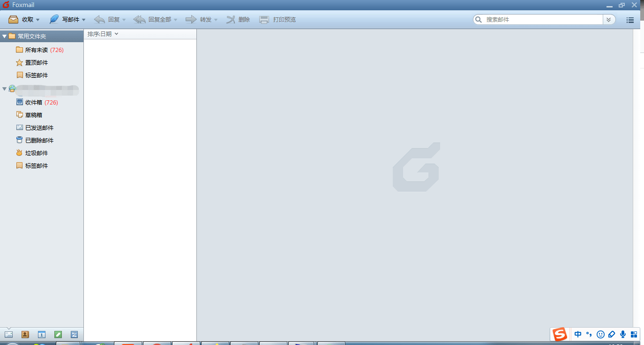Open the address book panel
644x345 pixels.
click(x=25, y=334)
